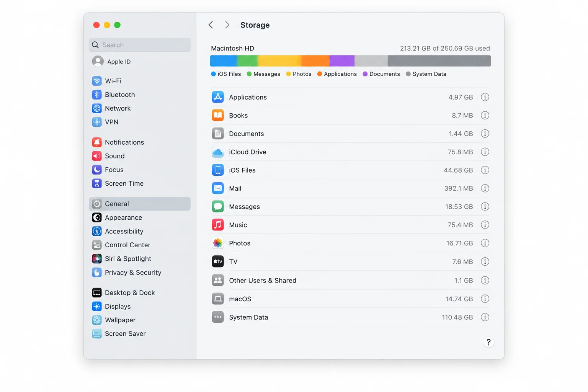Select Screen Time in the sidebar

(140, 183)
